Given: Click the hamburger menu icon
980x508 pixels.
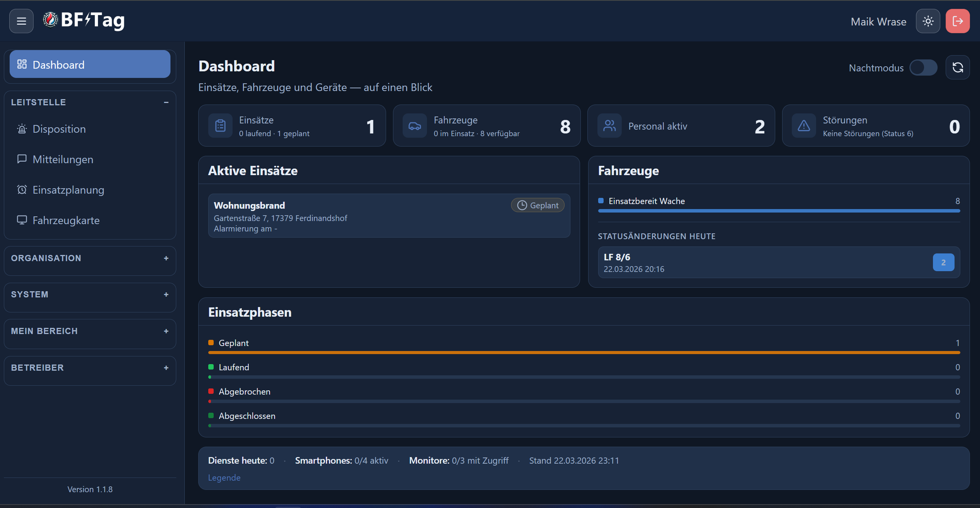Looking at the screenshot, I should [21, 21].
